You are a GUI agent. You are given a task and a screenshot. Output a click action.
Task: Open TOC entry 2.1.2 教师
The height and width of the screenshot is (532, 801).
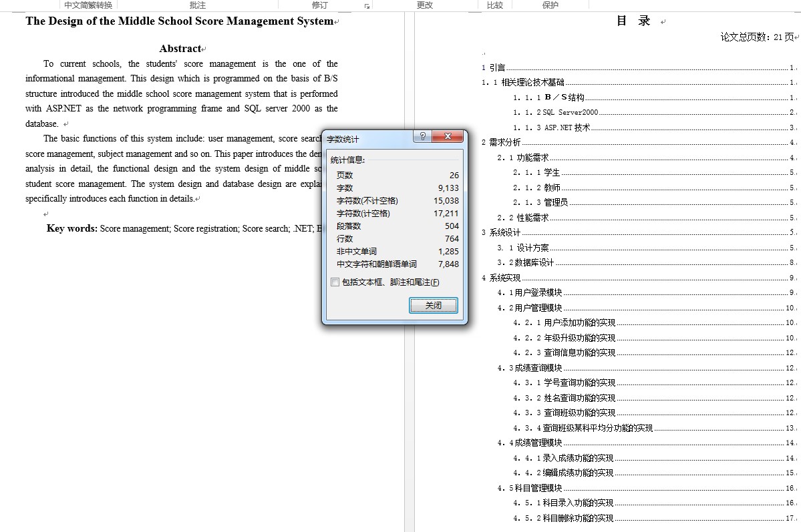(x=654, y=188)
